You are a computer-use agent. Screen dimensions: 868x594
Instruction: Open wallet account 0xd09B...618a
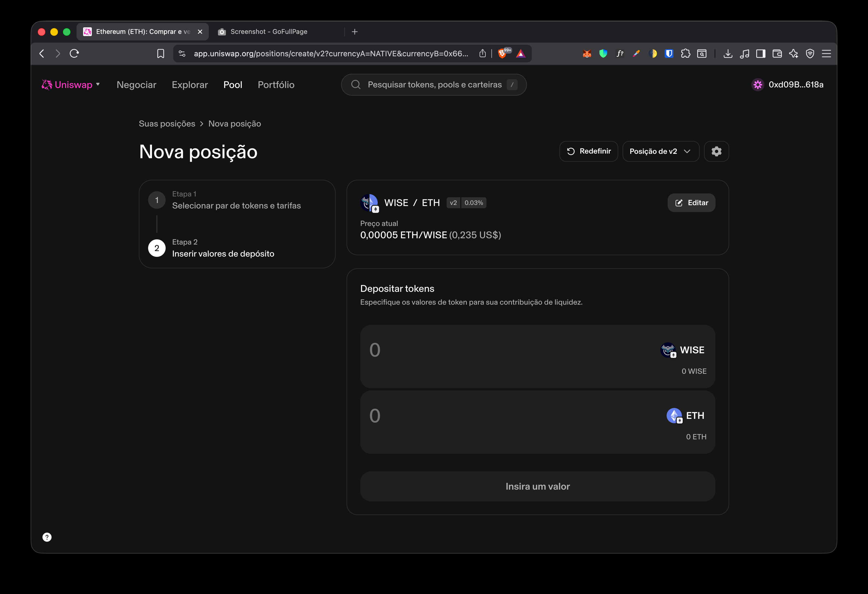coord(787,85)
